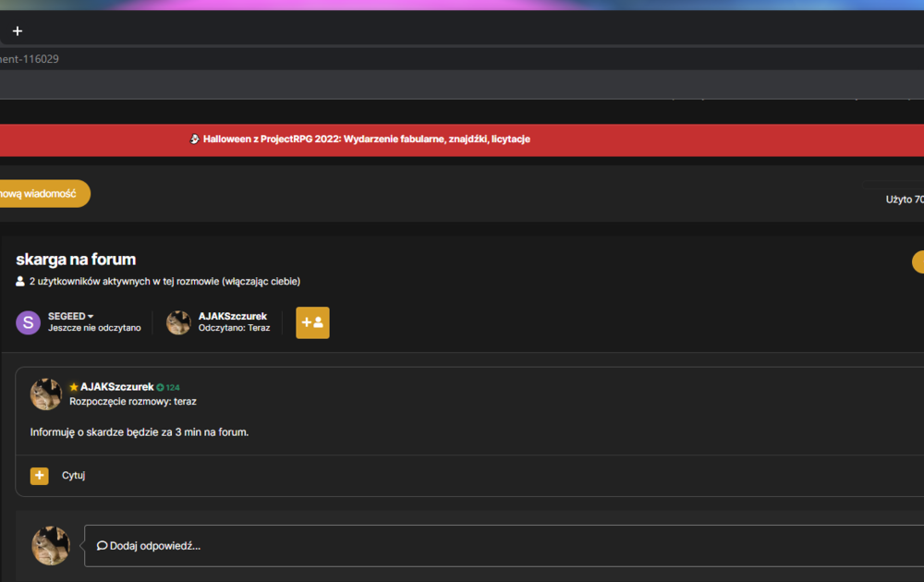Click the yellow 'nową wiadomość' button
The image size is (924, 582).
(x=42, y=193)
